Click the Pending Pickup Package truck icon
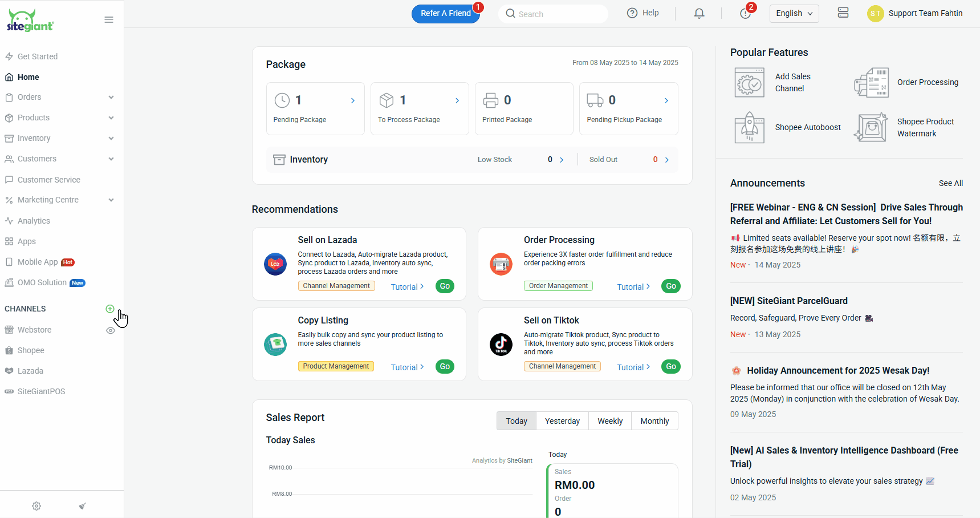980x518 pixels. point(595,100)
